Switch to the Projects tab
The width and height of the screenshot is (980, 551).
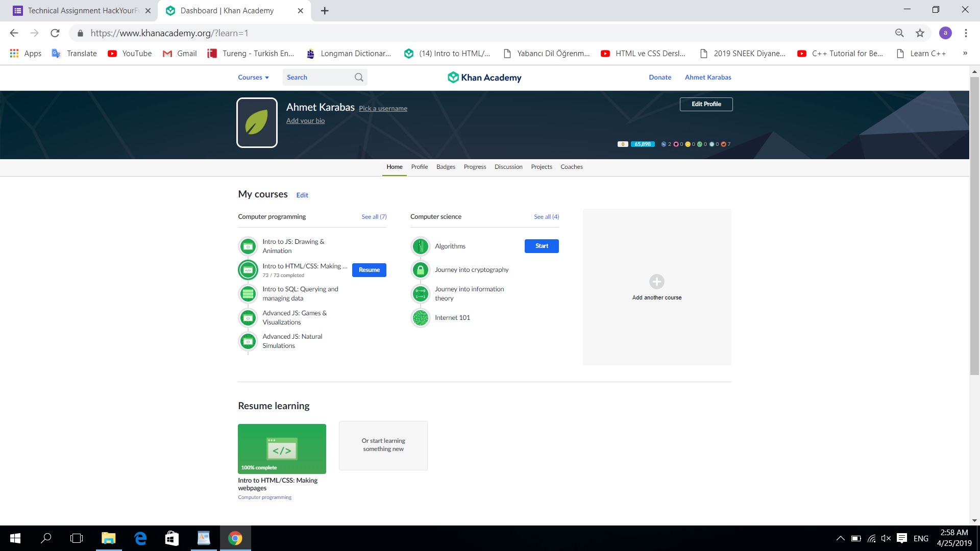(542, 167)
